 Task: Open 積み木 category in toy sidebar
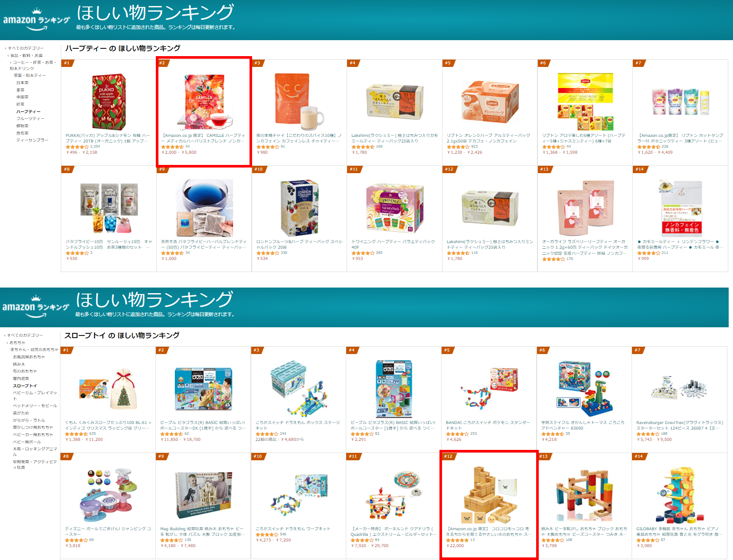(x=19, y=364)
